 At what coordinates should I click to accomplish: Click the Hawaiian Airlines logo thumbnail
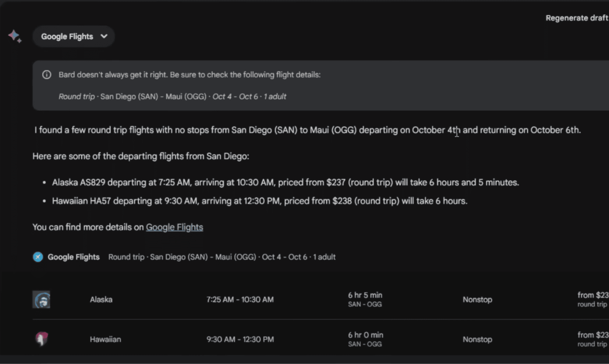coord(41,339)
